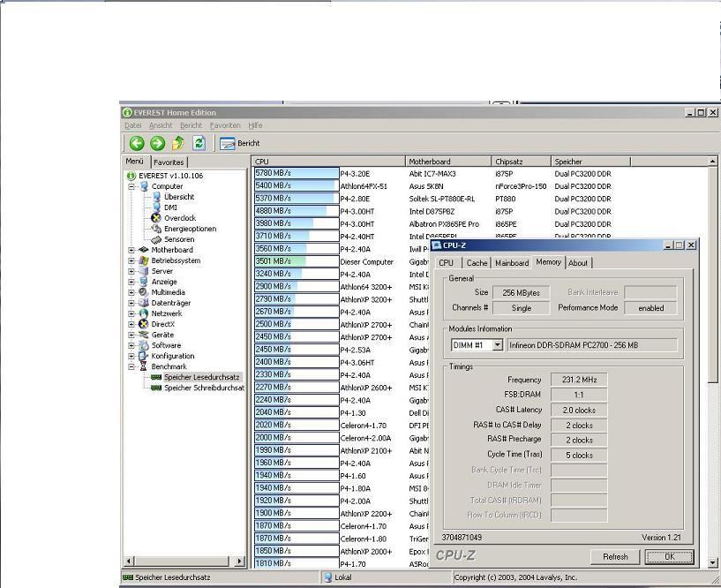Click the green Forward arrow toolbar icon

pyautogui.click(x=157, y=143)
